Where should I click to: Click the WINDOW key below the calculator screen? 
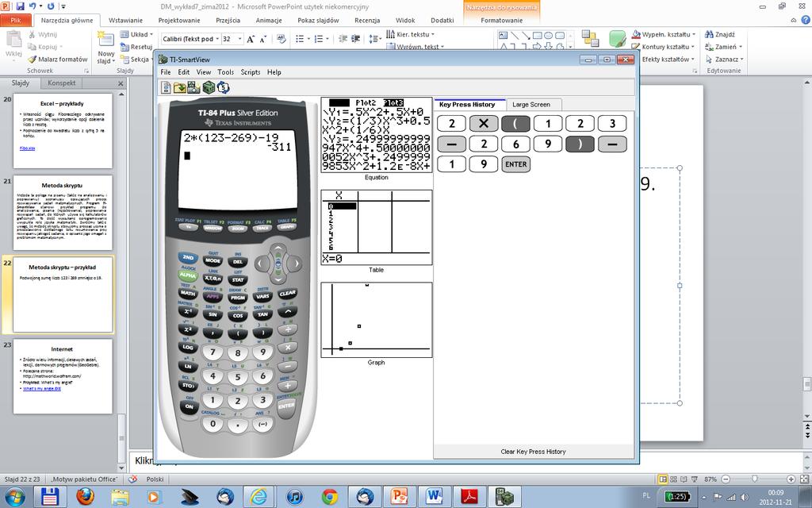[x=213, y=228]
